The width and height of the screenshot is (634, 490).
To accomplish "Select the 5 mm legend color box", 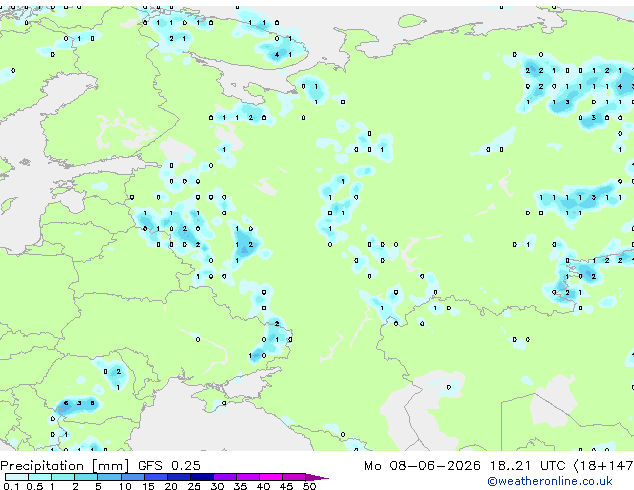I will tap(109, 477).
